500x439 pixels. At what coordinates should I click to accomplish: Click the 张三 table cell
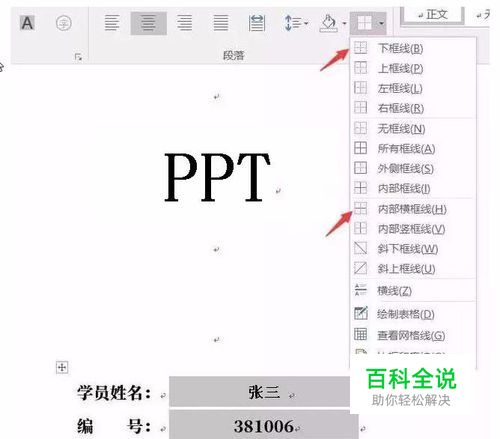click(x=259, y=392)
